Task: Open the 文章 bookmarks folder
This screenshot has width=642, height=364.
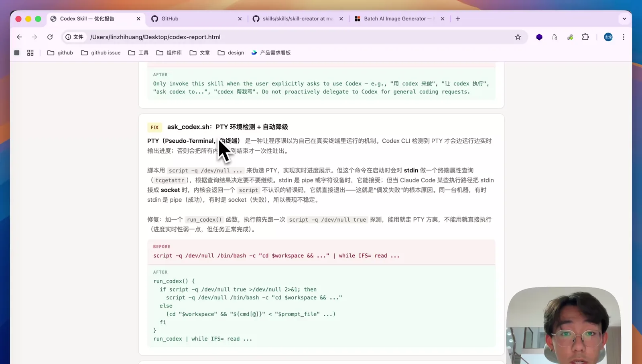Action: [200, 53]
